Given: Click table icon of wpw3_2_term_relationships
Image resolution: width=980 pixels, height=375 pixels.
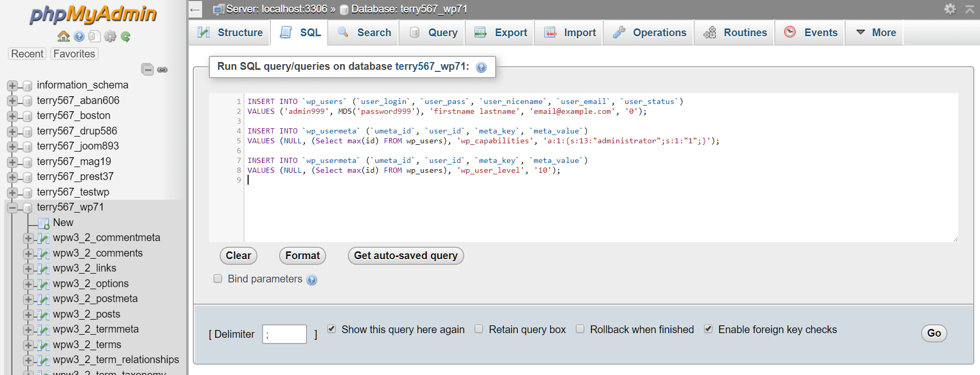Looking at the screenshot, I should pos(44,361).
